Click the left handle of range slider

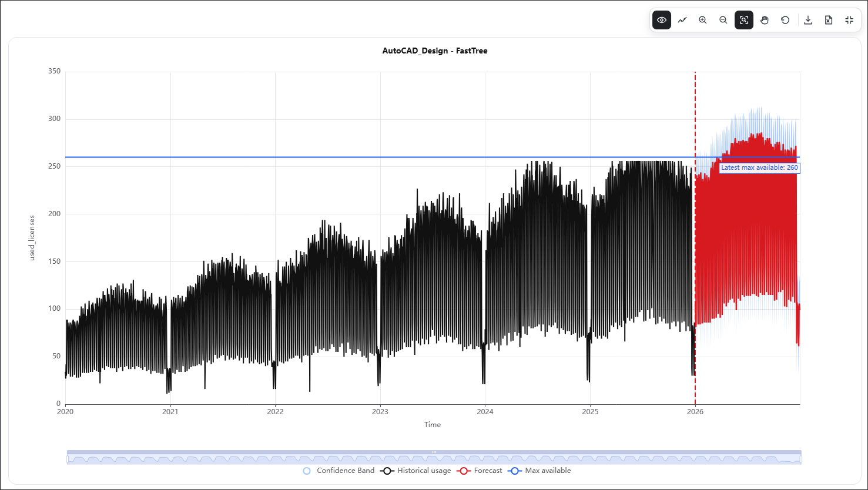click(67, 459)
